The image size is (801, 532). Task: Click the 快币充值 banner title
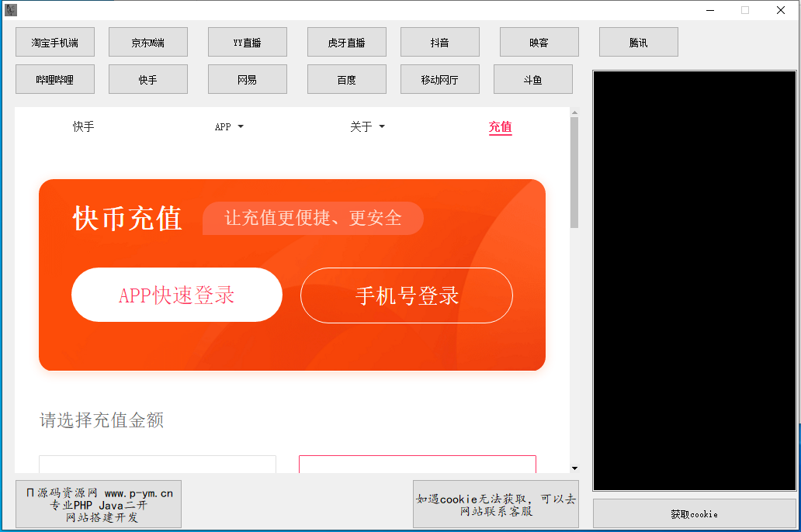[127, 219]
